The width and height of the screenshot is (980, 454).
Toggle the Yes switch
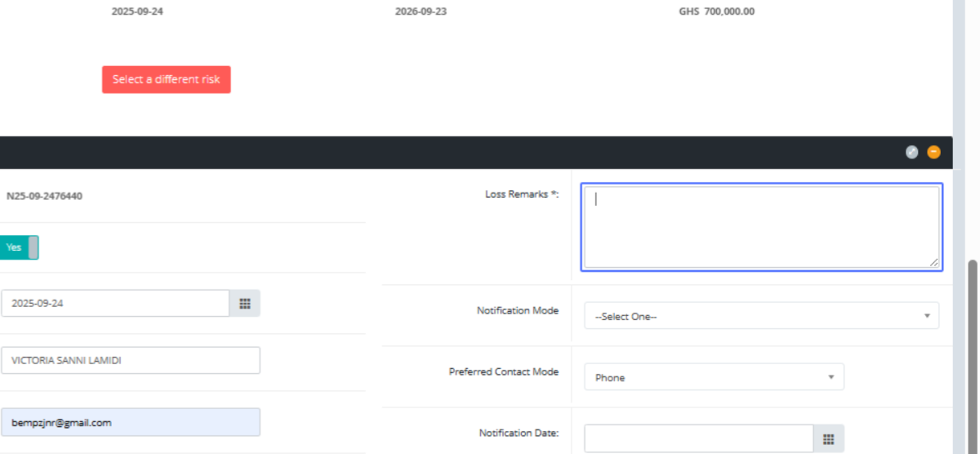(x=19, y=247)
